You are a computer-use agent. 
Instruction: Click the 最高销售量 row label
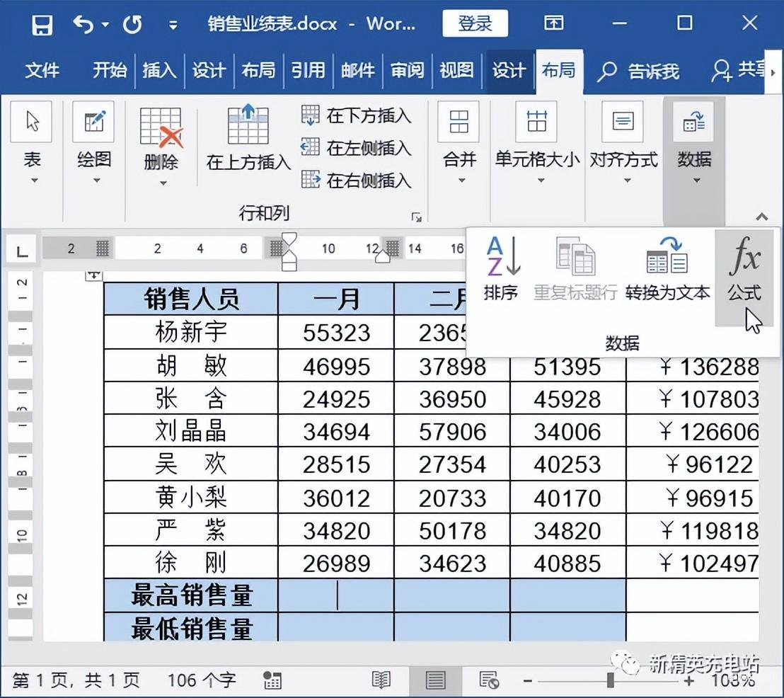191,595
